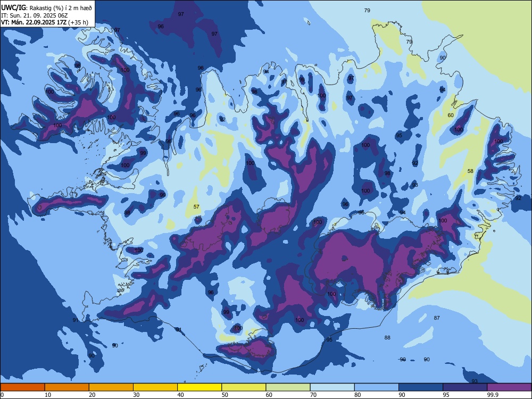Click the legend tick label '30'
Viewport: 532px width, 399px height.
tap(136, 395)
